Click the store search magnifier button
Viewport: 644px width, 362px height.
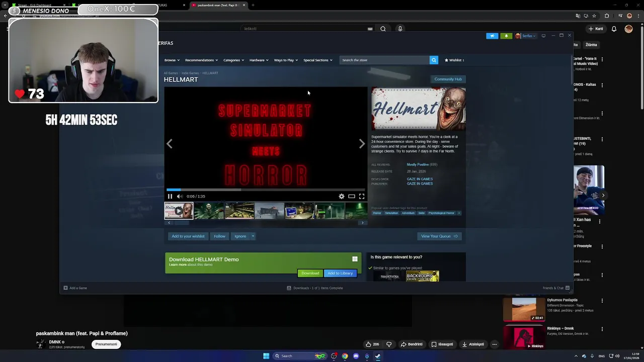pos(434,60)
